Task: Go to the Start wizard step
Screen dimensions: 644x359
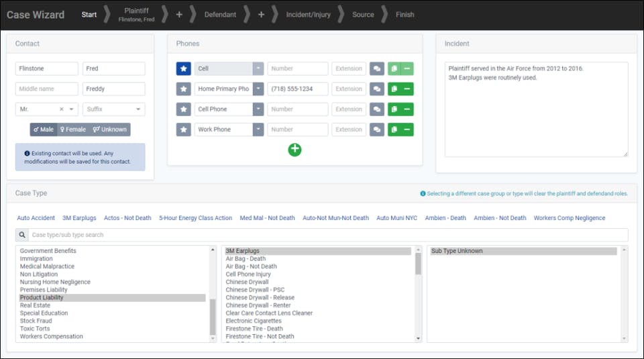Action: (x=89, y=14)
